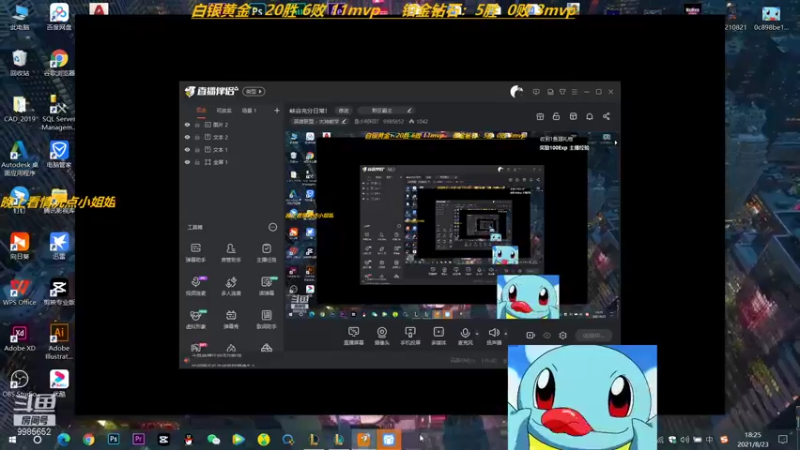
Task: Open WeChat from the taskbar
Action: coord(213,439)
